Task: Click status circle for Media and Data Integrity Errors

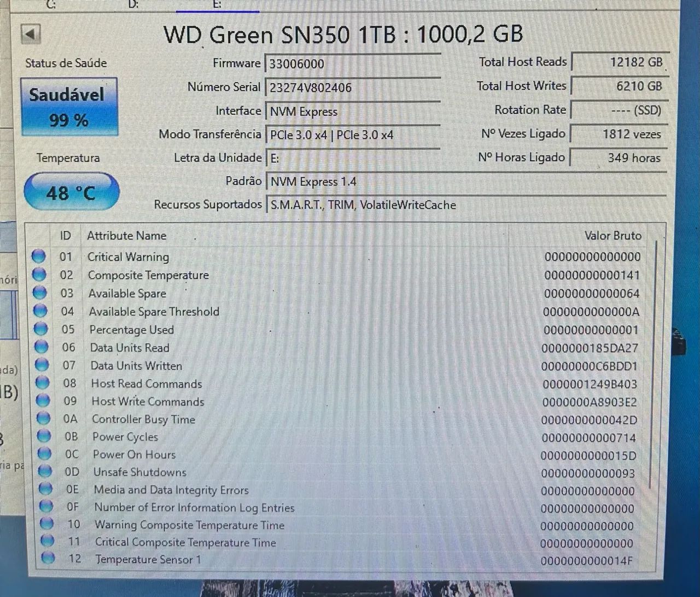Action: [x=46, y=489]
